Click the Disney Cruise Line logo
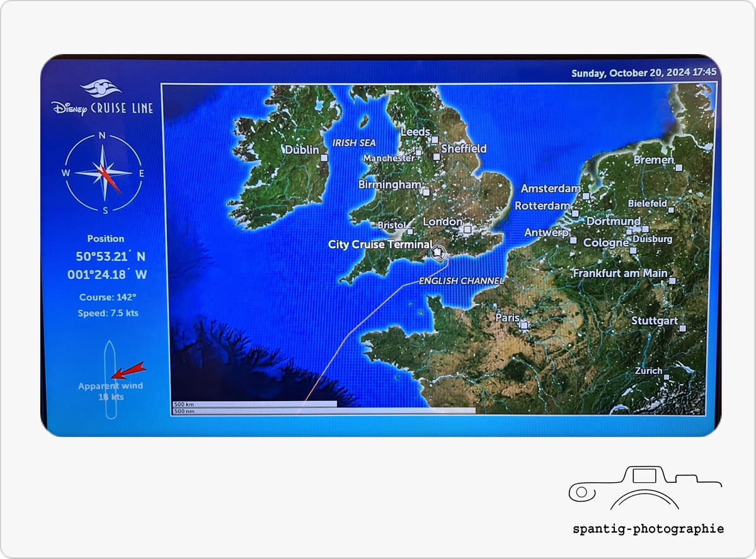 click(103, 99)
